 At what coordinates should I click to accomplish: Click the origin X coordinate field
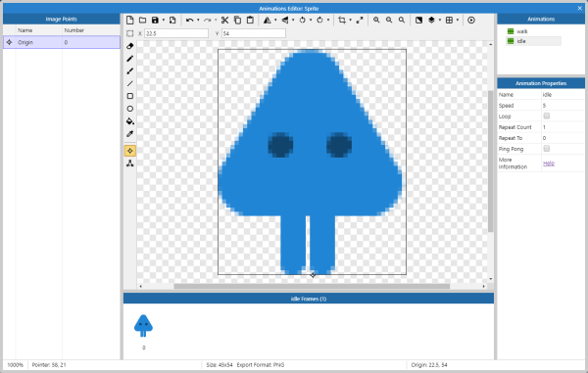(176, 33)
